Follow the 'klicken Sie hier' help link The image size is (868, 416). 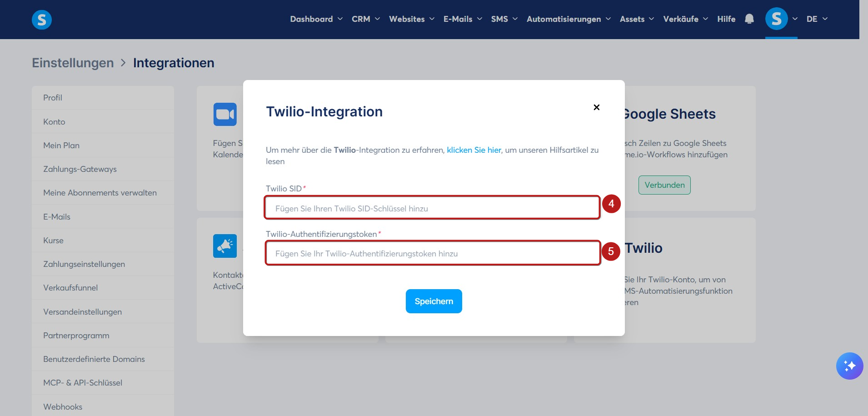[x=474, y=150]
